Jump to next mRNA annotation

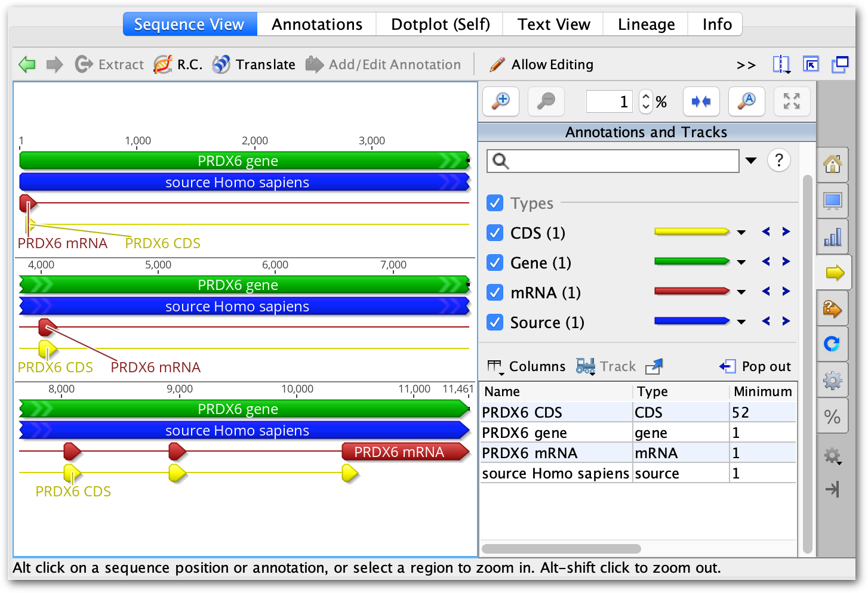pyautogui.click(x=786, y=291)
